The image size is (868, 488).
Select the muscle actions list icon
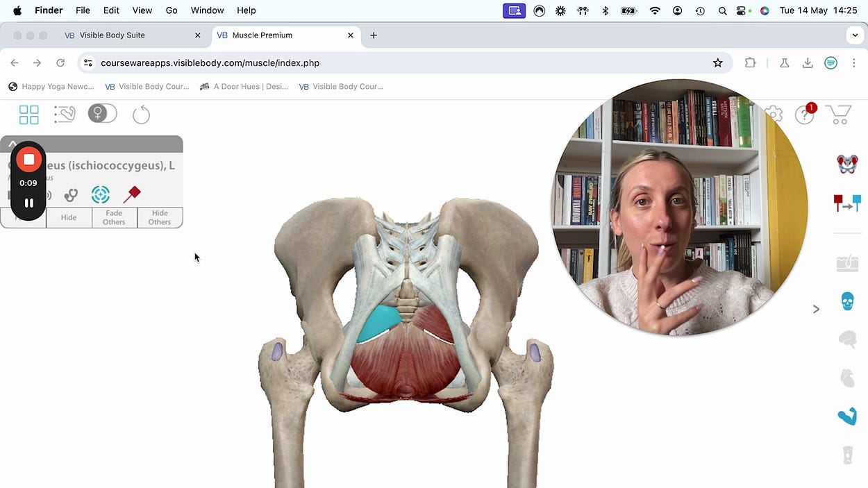(65, 114)
